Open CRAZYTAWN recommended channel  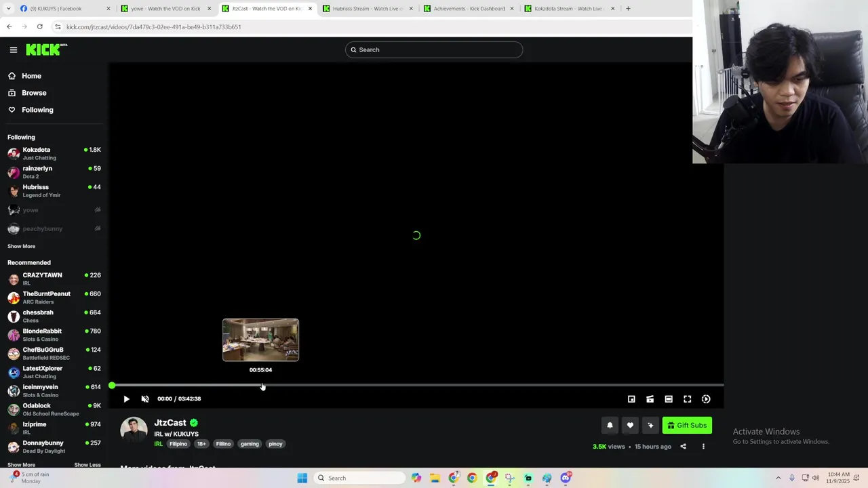pyautogui.click(x=54, y=279)
